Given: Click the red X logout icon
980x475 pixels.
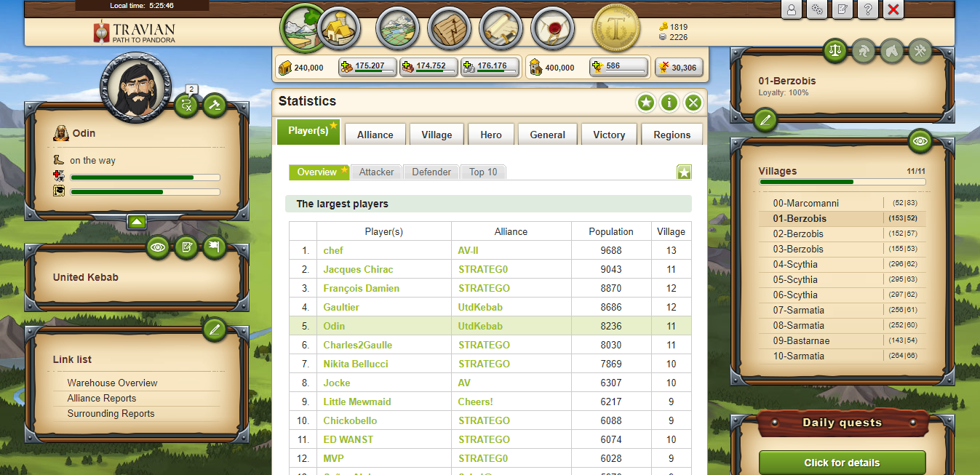Looking at the screenshot, I should (893, 9).
